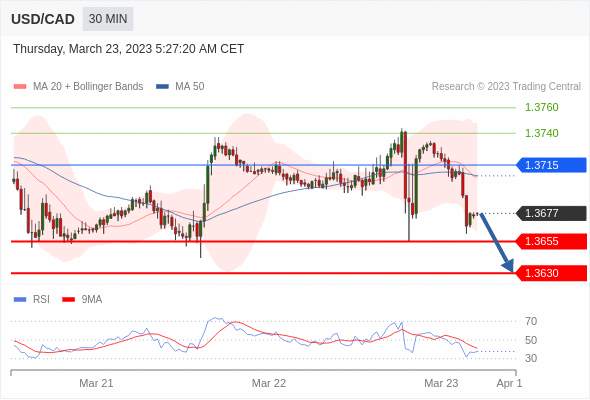Click the Thursday, March 23, 2023 timestamp

[128, 49]
